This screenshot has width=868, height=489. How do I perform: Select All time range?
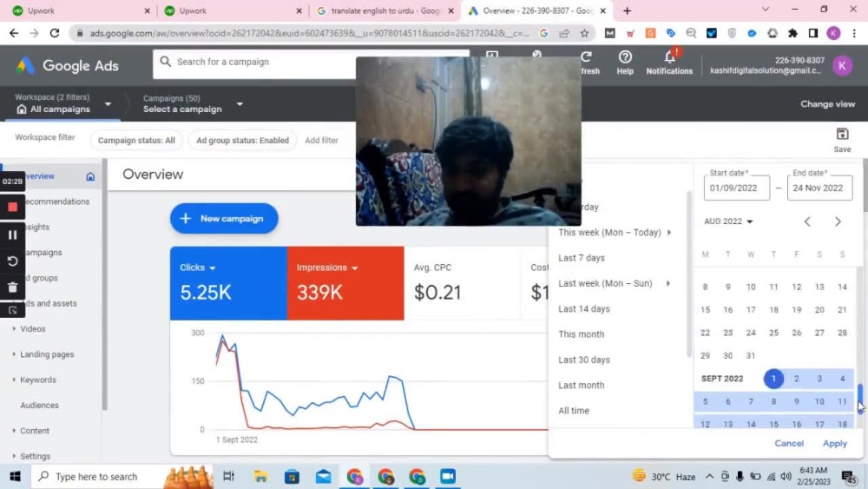tap(574, 411)
